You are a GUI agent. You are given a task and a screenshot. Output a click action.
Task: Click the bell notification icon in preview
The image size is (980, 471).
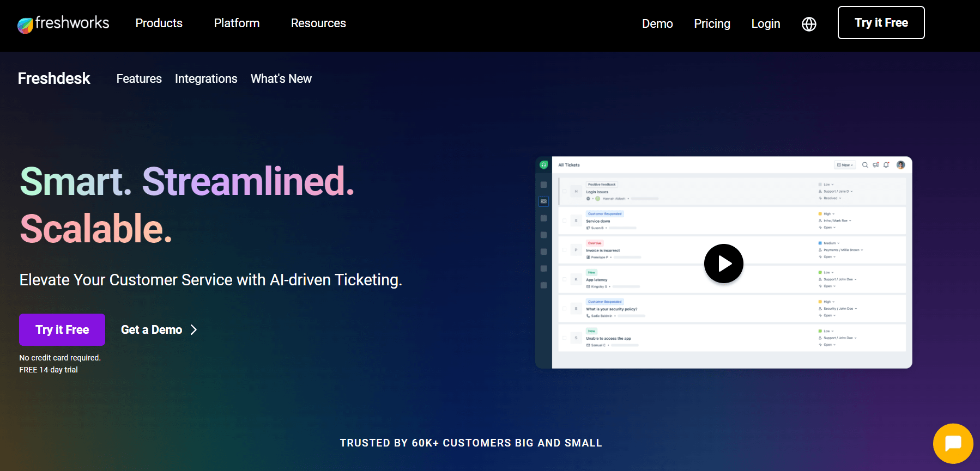tap(886, 165)
